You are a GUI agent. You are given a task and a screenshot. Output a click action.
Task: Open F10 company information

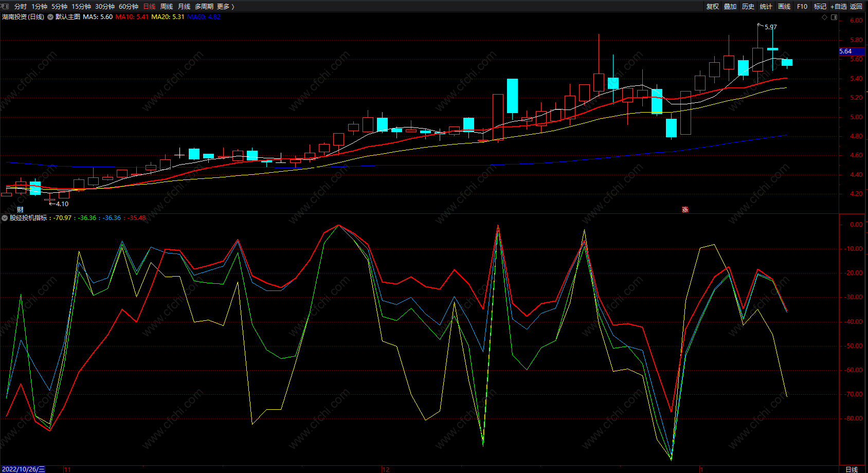point(802,6)
